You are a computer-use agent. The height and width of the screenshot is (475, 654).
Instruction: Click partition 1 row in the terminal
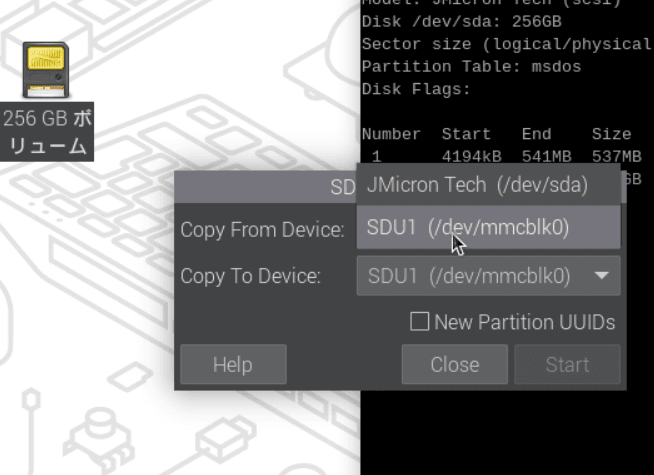[x=500, y=156]
